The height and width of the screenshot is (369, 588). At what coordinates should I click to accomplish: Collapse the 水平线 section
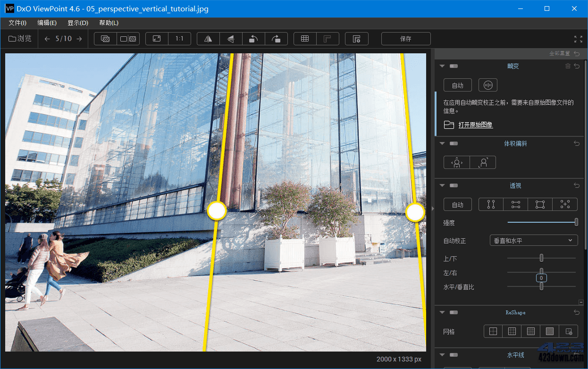tap(442, 355)
